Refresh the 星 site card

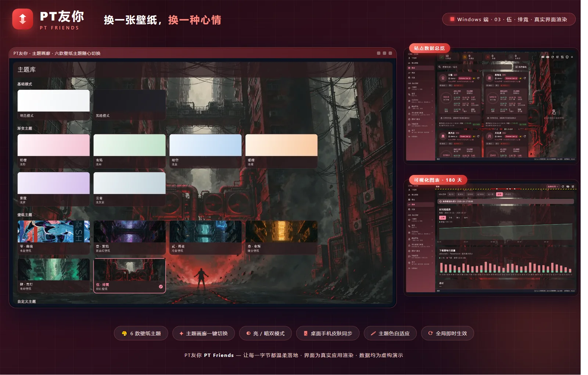tap(525, 78)
